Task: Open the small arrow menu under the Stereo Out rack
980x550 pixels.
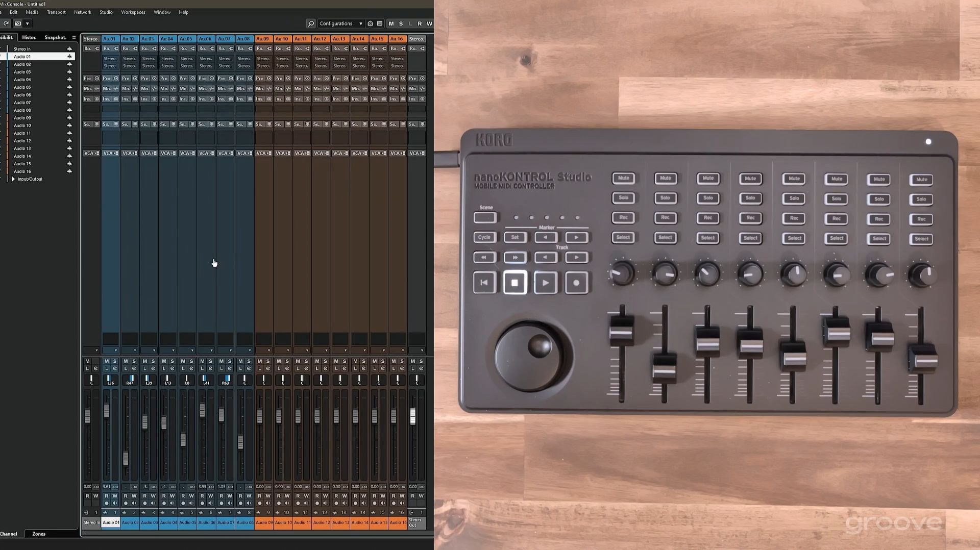Action: (422, 351)
